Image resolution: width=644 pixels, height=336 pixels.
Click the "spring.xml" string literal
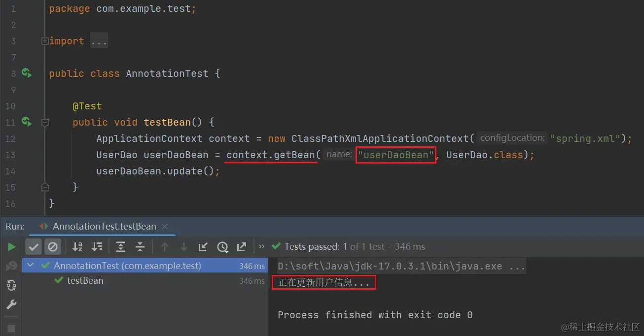pos(585,138)
